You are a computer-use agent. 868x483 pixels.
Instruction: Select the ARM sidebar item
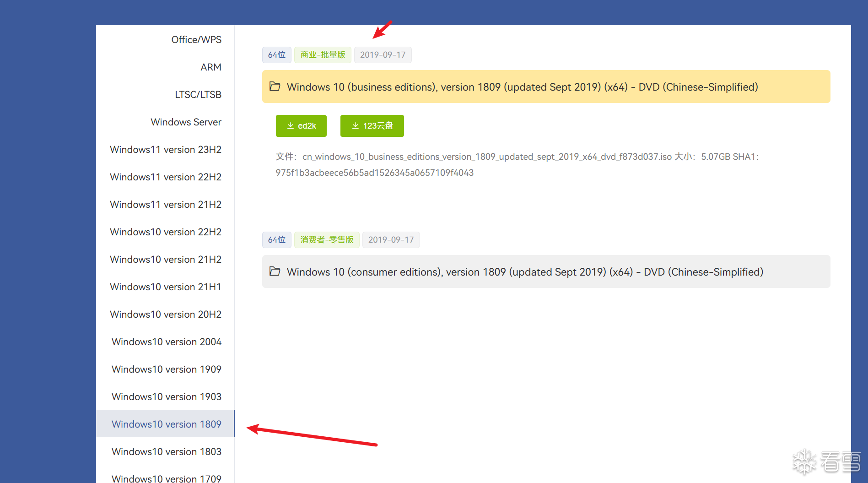210,67
